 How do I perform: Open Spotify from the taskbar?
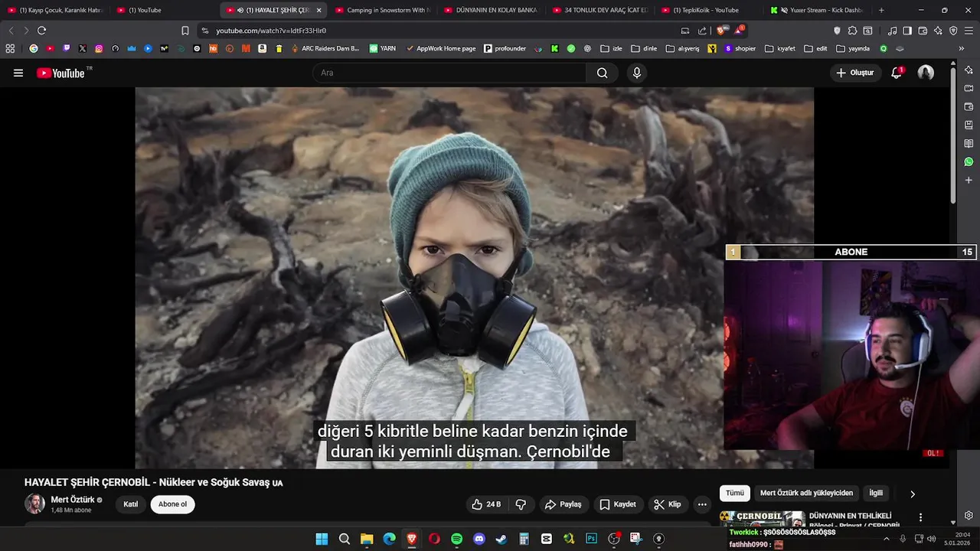click(456, 539)
